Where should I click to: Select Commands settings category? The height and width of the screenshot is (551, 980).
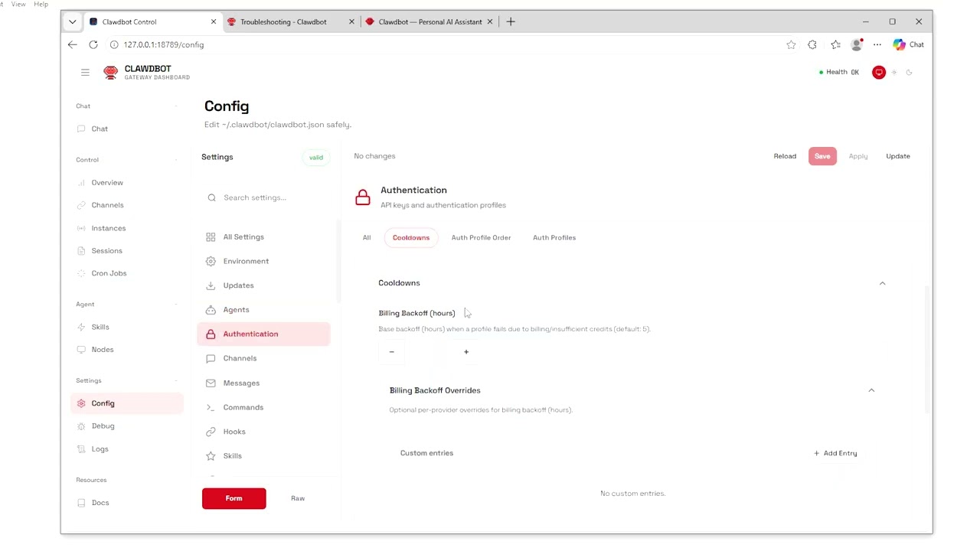point(263,407)
